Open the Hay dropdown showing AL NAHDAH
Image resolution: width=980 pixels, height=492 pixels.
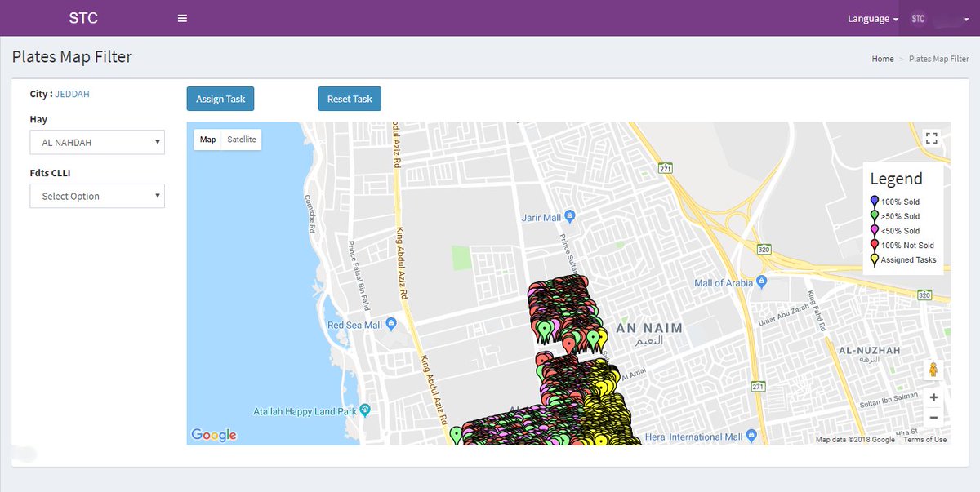tap(97, 142)
